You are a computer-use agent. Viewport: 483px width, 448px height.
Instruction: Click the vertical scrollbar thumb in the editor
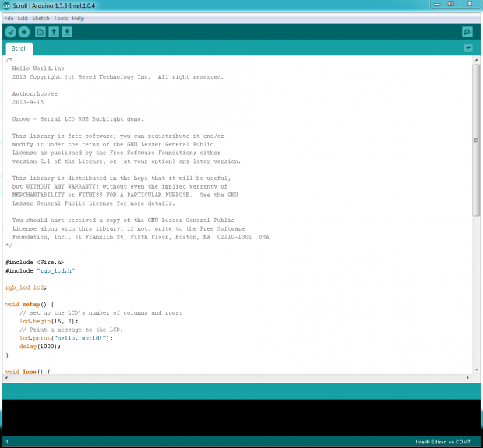point(476,140)
